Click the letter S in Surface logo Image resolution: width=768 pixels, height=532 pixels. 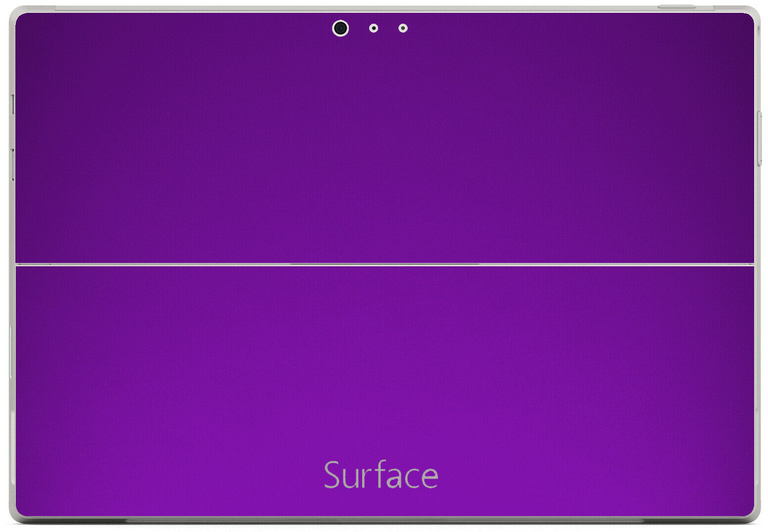click(x=332, y=475)
